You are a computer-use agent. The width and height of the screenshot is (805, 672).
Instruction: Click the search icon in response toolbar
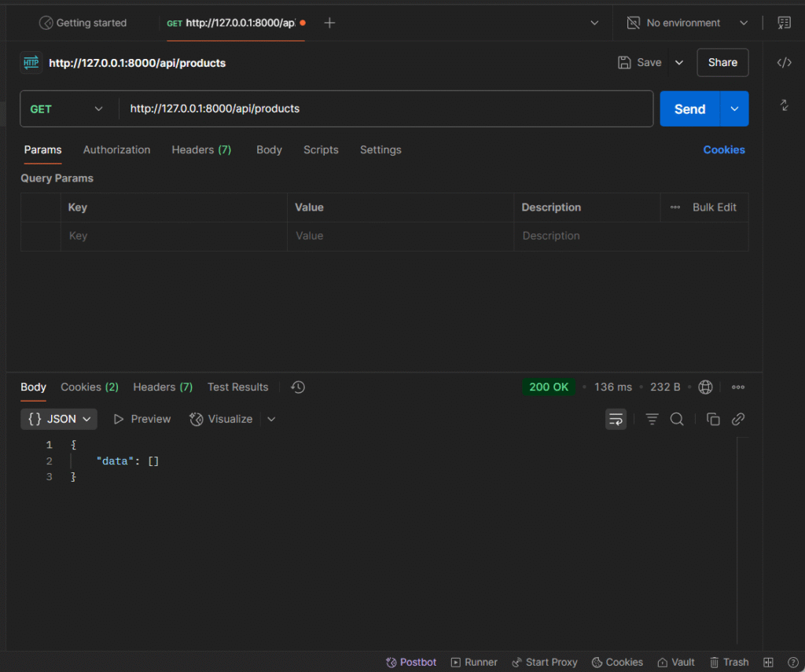(x=677, y=419)
